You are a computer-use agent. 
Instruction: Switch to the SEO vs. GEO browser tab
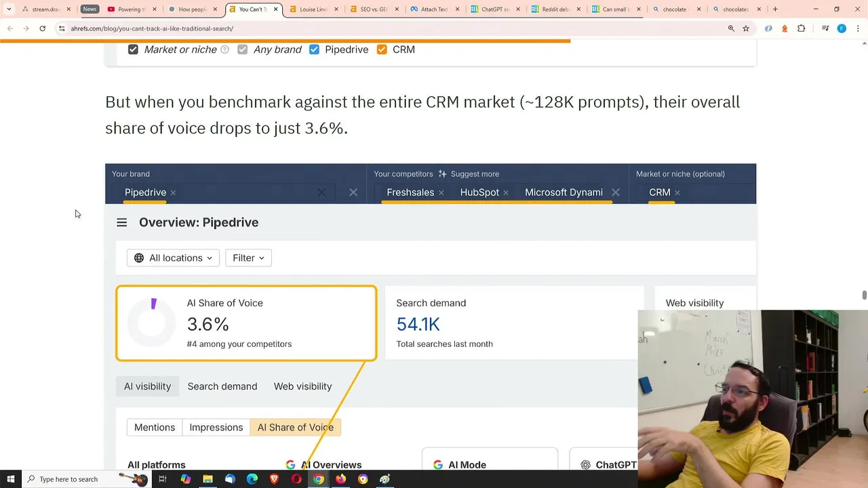point(374,9)
